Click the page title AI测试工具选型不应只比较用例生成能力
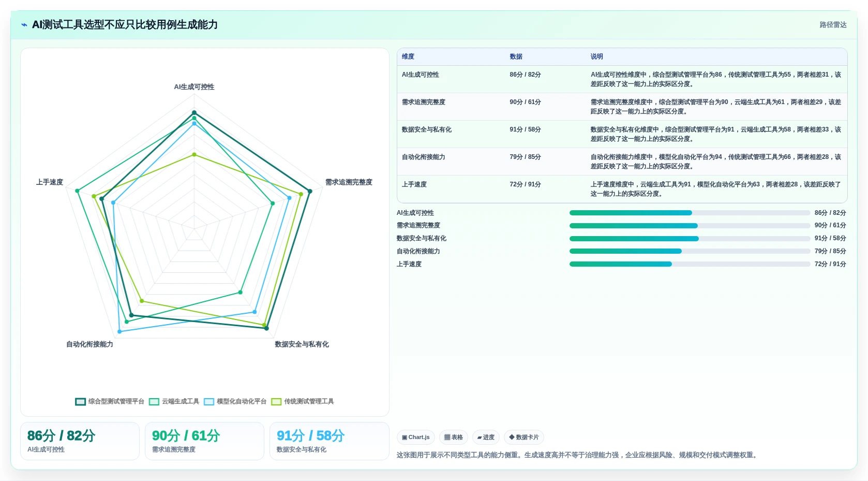The height and width of the screenshot is (481, 868). point(125,25)
